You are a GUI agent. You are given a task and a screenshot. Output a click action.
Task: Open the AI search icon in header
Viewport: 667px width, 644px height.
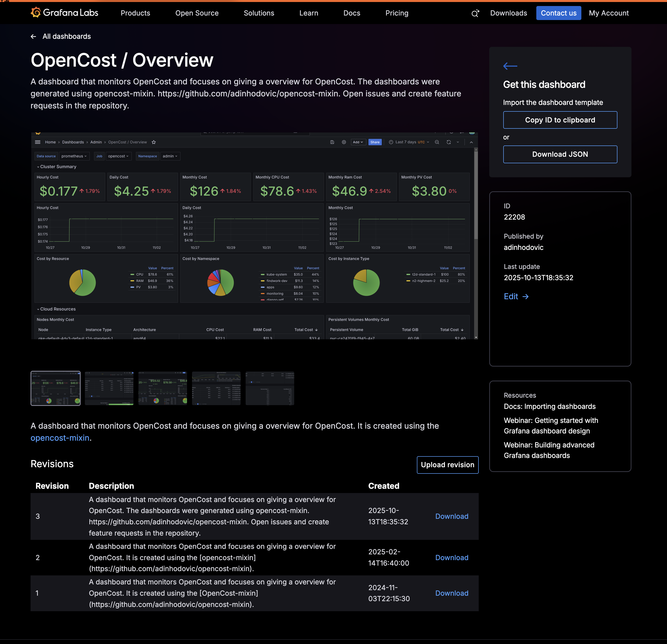475,13
